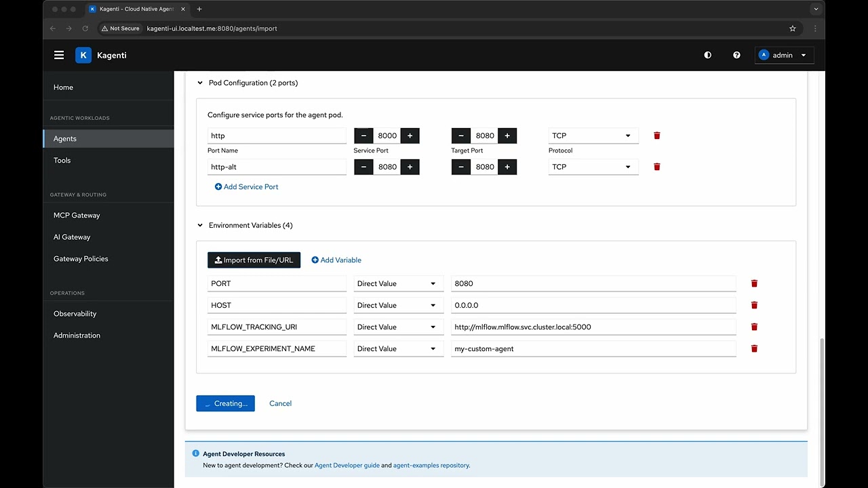868x488 pixels.
Task: Cancel the agent import
Action: (x=280, y=403)
